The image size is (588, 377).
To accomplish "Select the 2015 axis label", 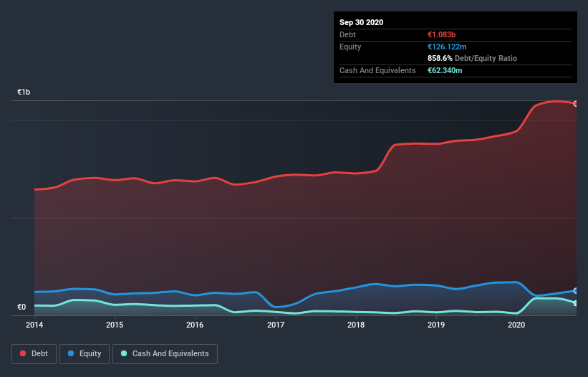I will [x=115, y=325].
